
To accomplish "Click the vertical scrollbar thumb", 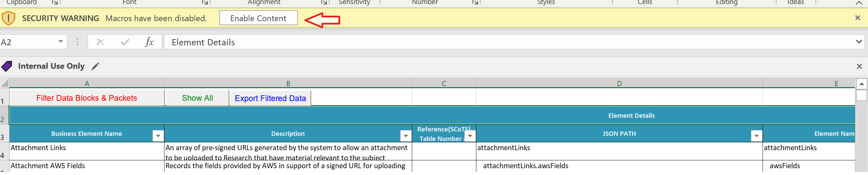I will [x=862, y=95].
